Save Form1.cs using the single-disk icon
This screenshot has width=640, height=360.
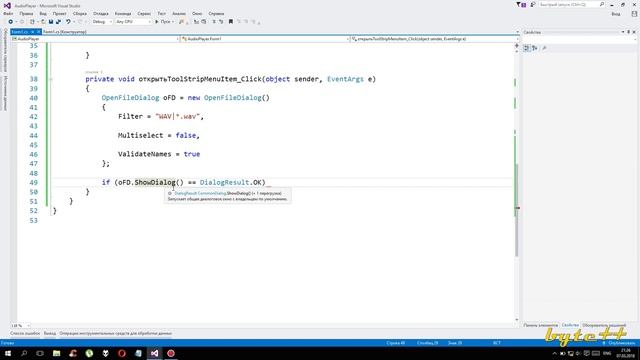click(51, 22)
